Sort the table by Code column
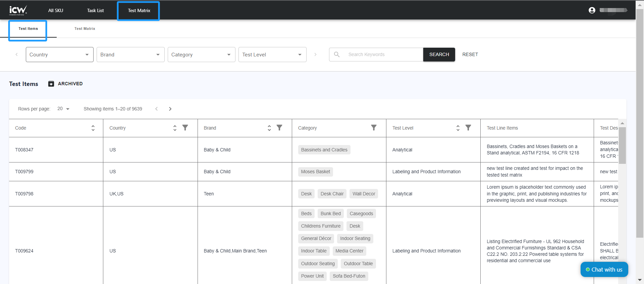Viewport: 644px width, 284px height. [93, 128]
